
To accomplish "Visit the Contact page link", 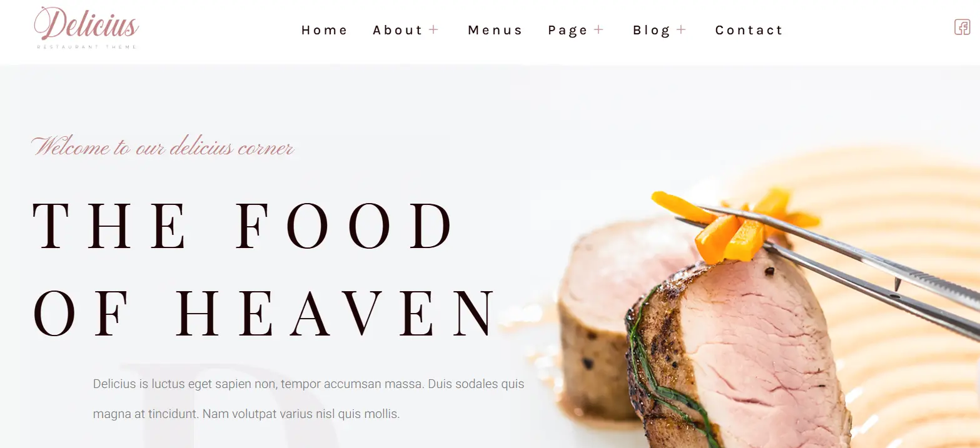I will (x=749, y=30).
